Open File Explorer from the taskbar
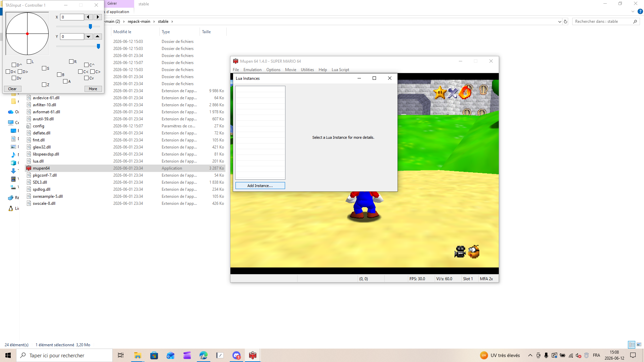Viewport: 644px width, 362px height. coord(138,355)
